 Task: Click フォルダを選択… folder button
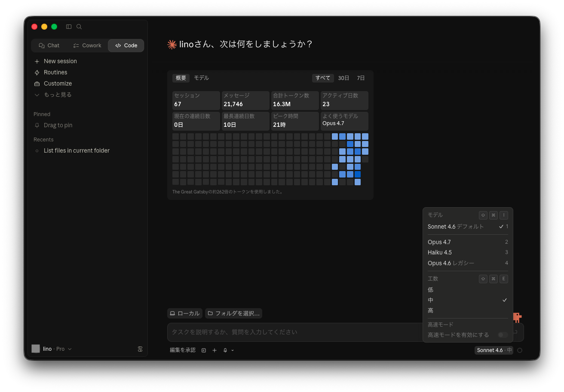tap(233, 313)
